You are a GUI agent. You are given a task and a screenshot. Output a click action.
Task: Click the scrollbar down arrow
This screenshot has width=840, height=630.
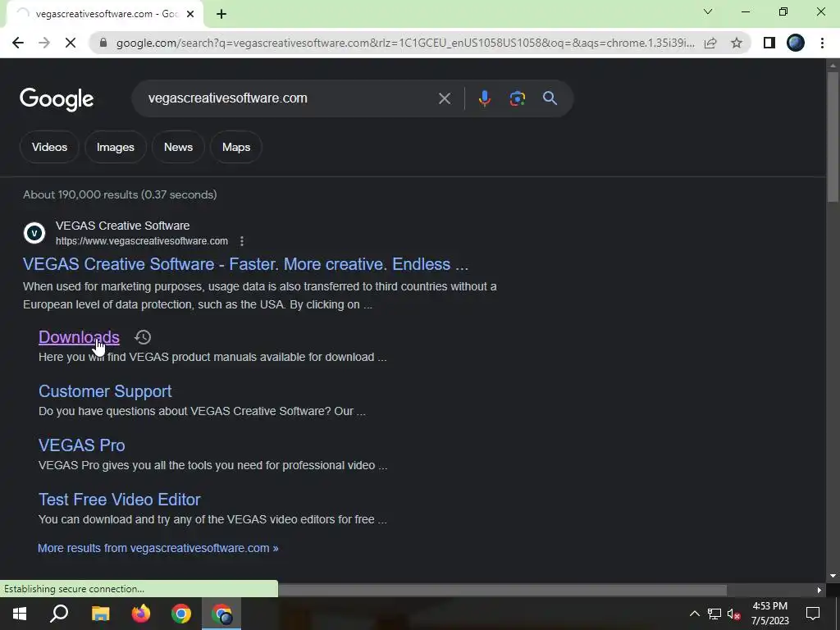coord(833,576)
